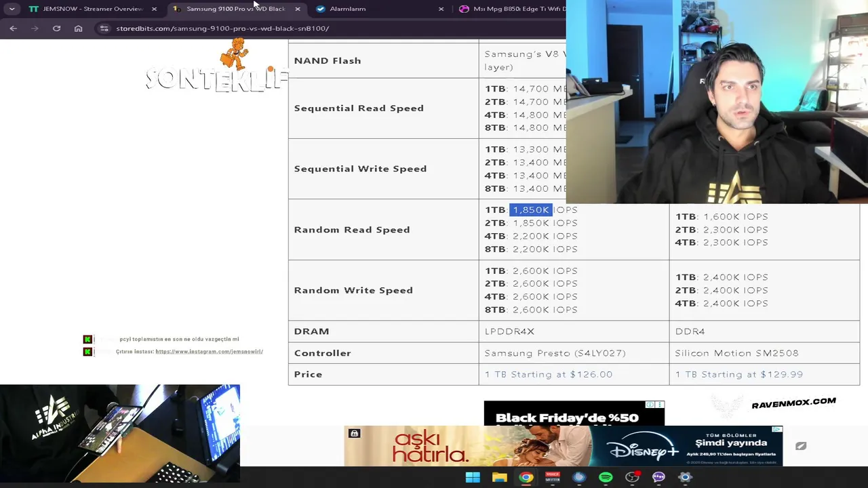
Task: Close the JEMSNOW Streamer Overview tab
Action: click(x=154, y=9)
